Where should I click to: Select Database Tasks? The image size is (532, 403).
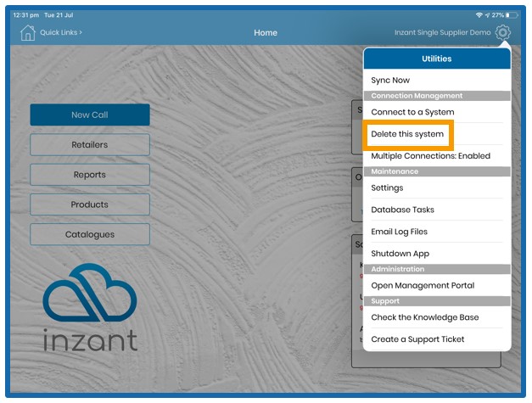tap(437, 210)
